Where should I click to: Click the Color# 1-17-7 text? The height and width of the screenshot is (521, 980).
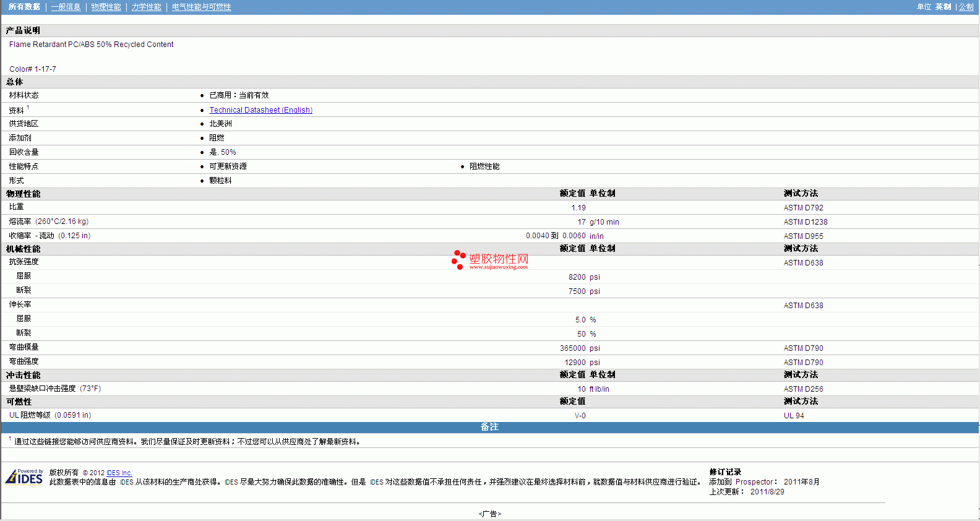pos(33,69)
